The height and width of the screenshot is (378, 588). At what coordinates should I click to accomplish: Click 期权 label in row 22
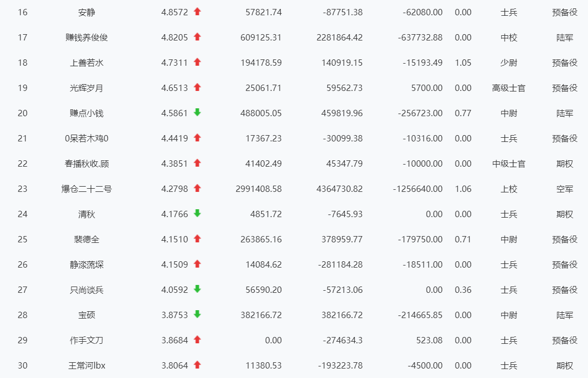(x=565, y=164)
